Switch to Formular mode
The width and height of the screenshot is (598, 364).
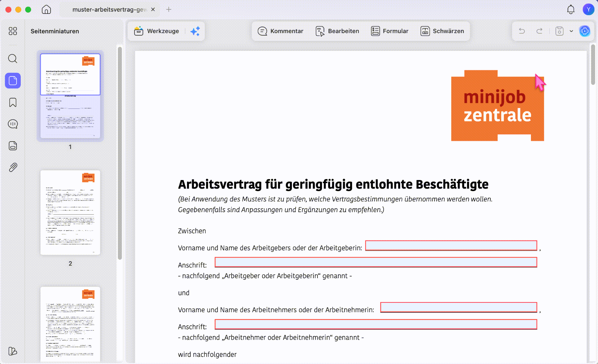tap(390, 31)
